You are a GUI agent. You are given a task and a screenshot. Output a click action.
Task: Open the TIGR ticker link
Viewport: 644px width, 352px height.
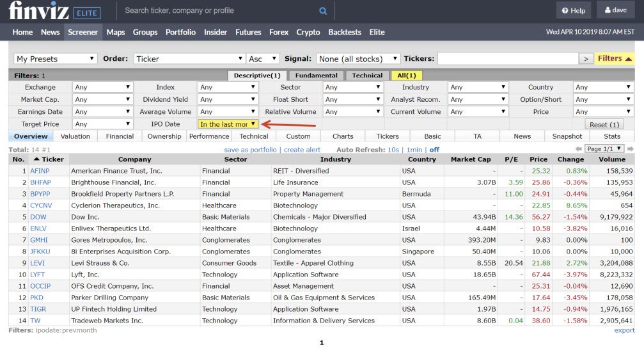point(38,309)
